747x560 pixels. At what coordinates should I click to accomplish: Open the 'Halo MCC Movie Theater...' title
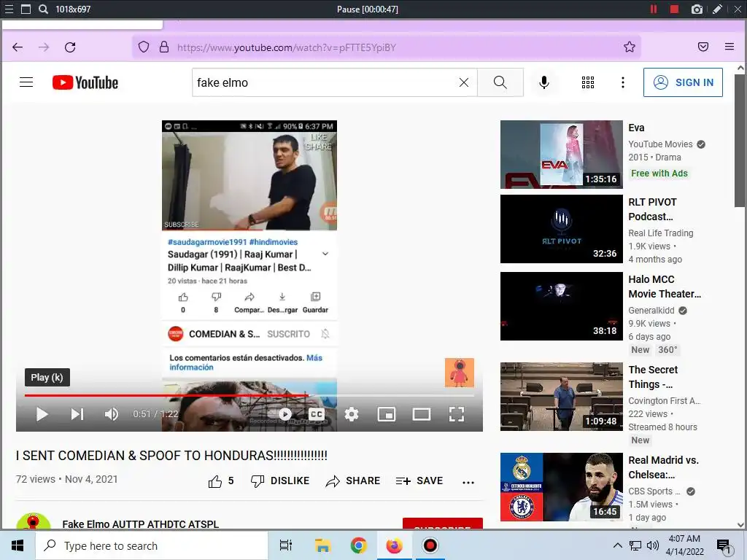click(x=665, y=286)
